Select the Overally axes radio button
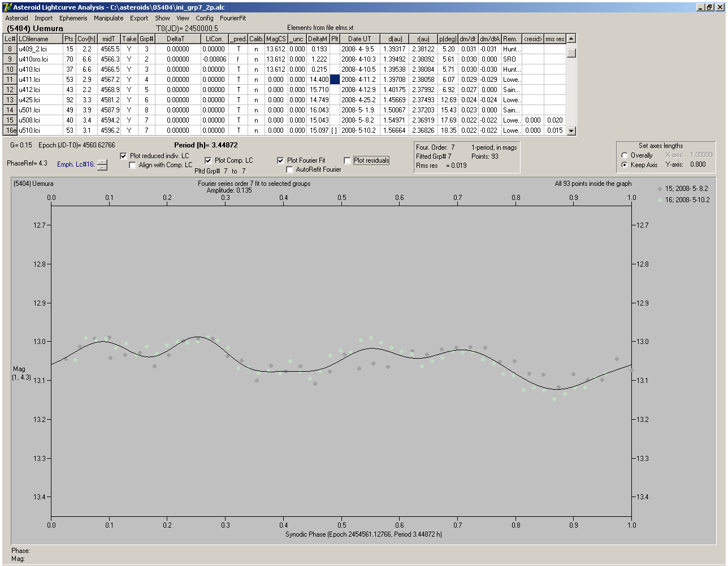Screen dimensions: 728x566 pyautogui.click(x=625, y=155)
